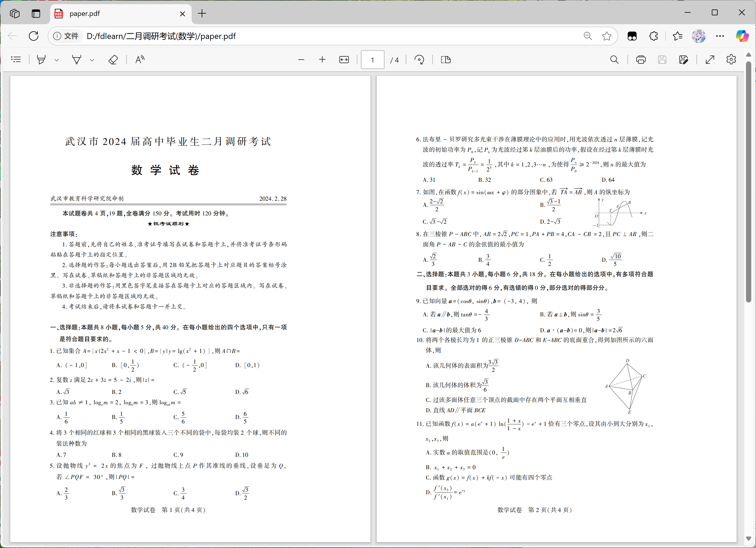This screenshot has width=756, height=548.
Task: Switch to the paper.pdf tab
Action: 120,14
